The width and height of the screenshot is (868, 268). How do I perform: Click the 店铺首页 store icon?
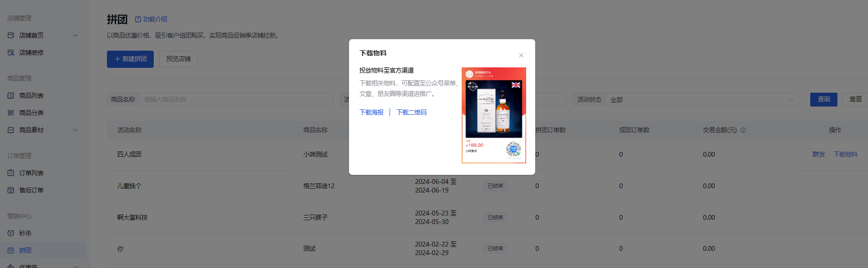[x=11, y=35]
